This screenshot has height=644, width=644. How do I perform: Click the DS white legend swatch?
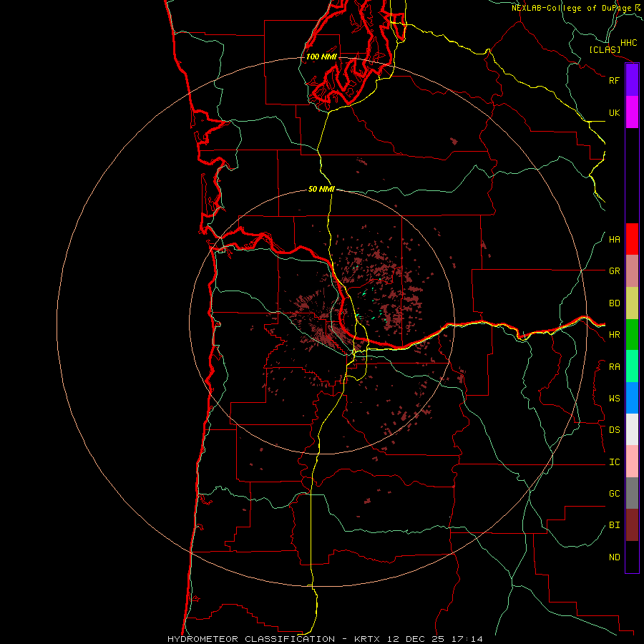(632, 429)
